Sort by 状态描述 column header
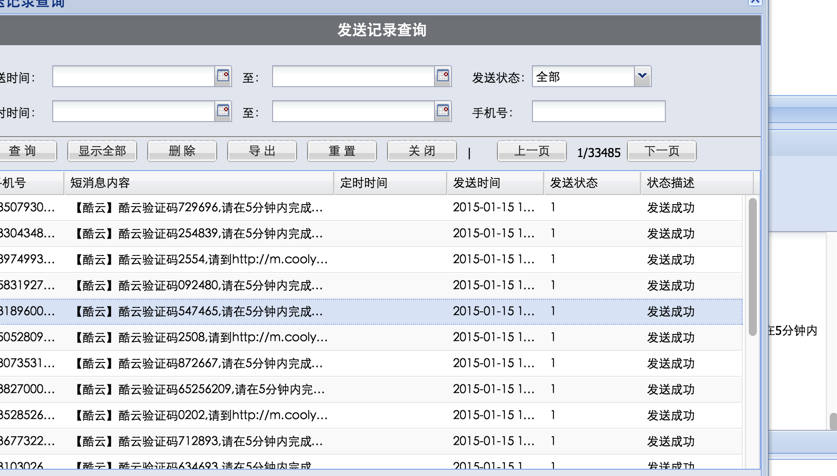This screenshot has height=476, width=837. (x=697, y=183)
